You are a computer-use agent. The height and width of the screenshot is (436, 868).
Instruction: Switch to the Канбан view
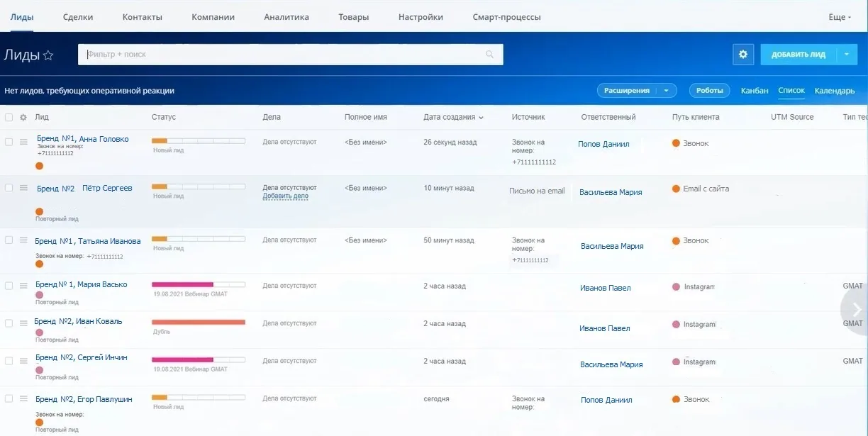tap(755, 91)
